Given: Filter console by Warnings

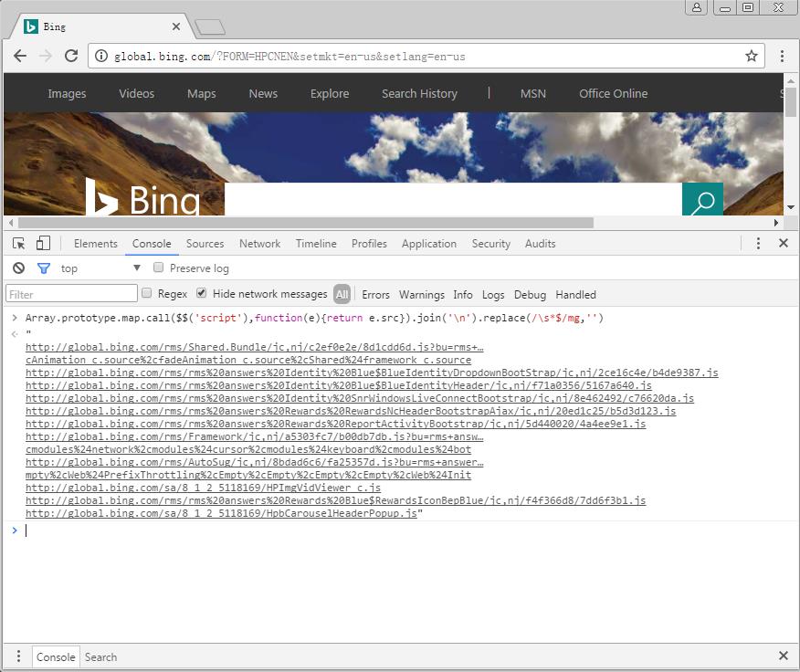Looking at the screenshot, I should click(x=421, y=294).
